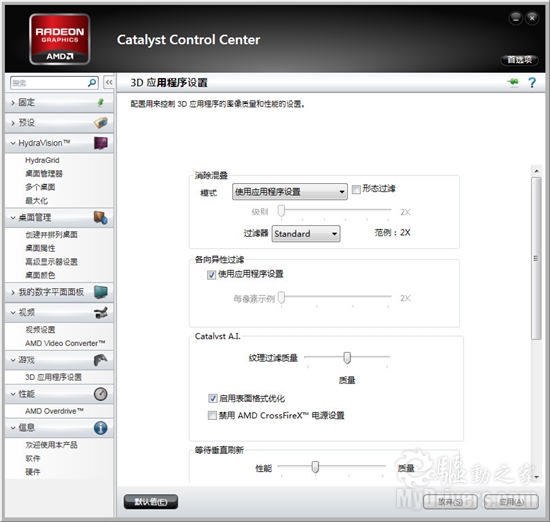Open 高级显示器设置 in the sidebar
550x522 pixels.
tap(51, 262)
